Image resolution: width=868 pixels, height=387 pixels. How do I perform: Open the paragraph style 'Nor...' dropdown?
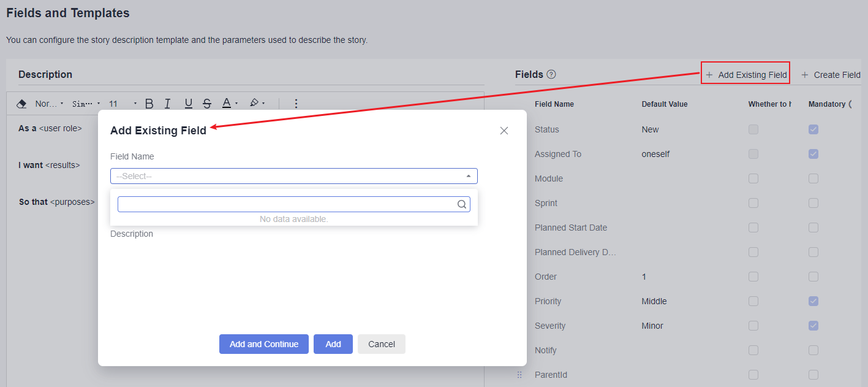coord(49,104)
